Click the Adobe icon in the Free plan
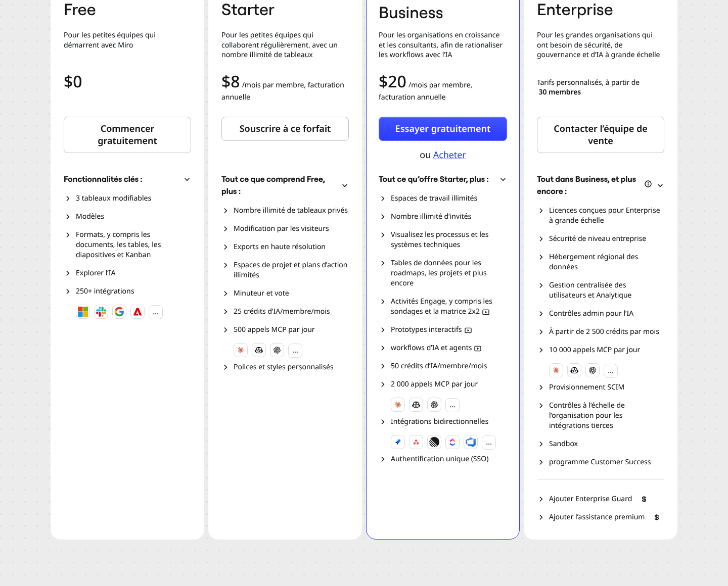The image size is (728, 586). tap(138, 312)
